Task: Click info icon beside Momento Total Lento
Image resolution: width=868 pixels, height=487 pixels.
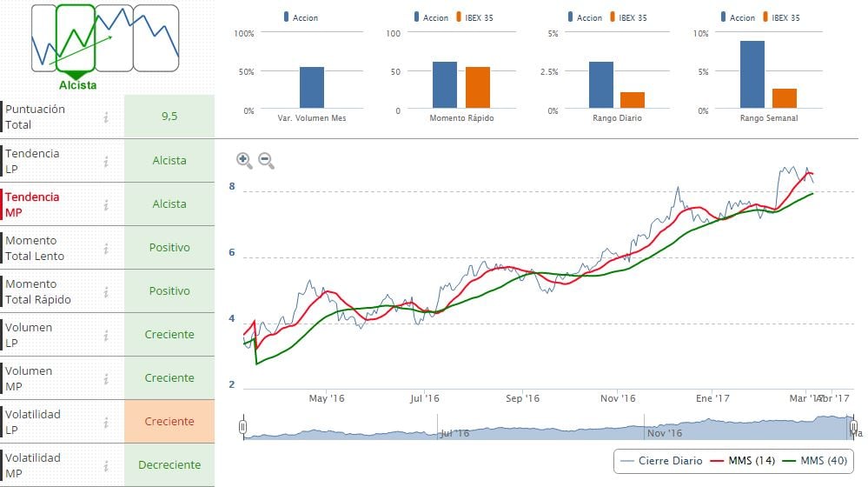Action: point(106,248)
